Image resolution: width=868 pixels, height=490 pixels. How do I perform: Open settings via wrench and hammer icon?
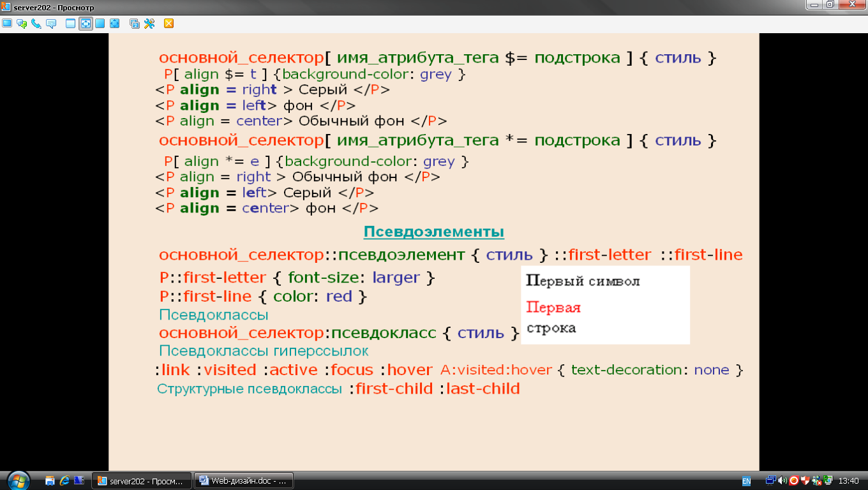point(149,24)
